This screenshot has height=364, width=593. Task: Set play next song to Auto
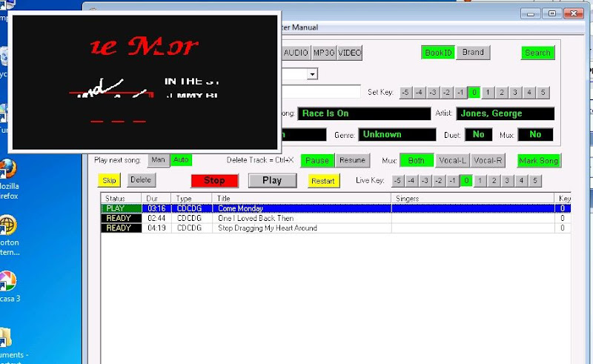tap(181, 160)
